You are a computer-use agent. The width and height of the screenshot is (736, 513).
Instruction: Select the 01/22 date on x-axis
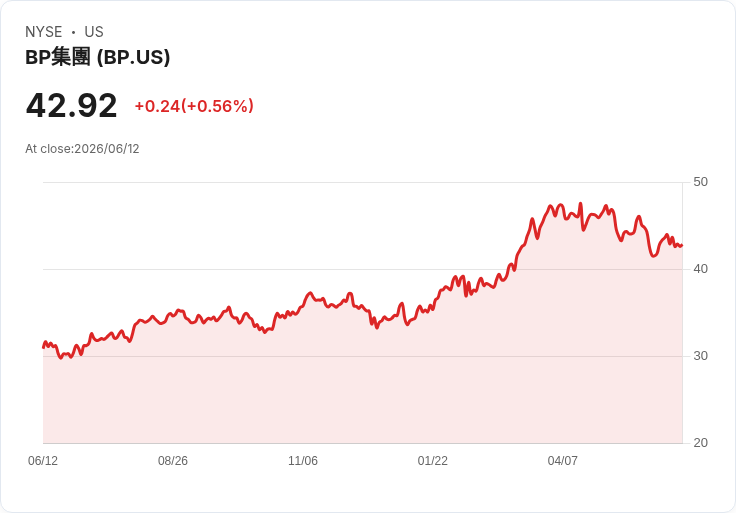tap(432, 460)
